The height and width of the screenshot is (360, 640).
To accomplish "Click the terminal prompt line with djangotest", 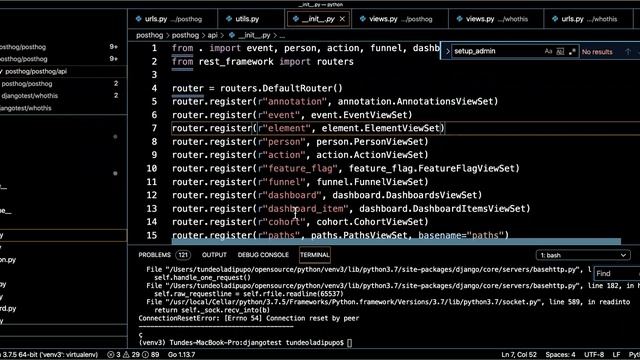I will (245, 343).
